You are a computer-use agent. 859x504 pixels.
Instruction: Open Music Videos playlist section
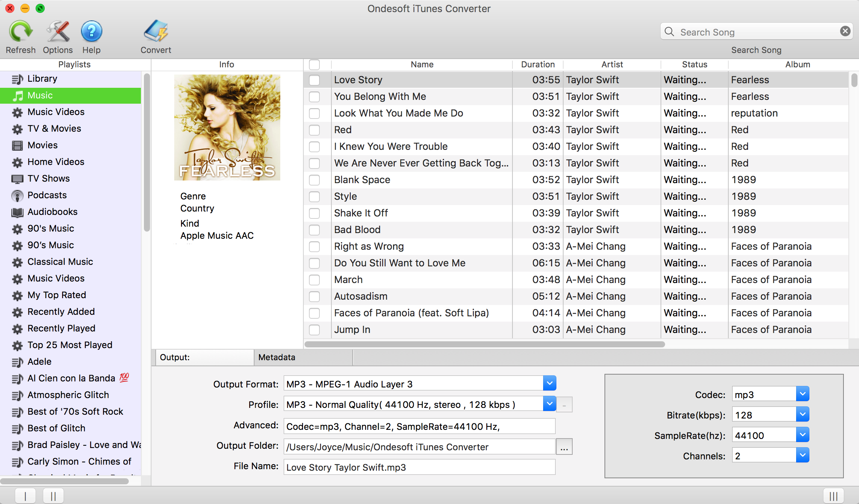tap(55, 112)
